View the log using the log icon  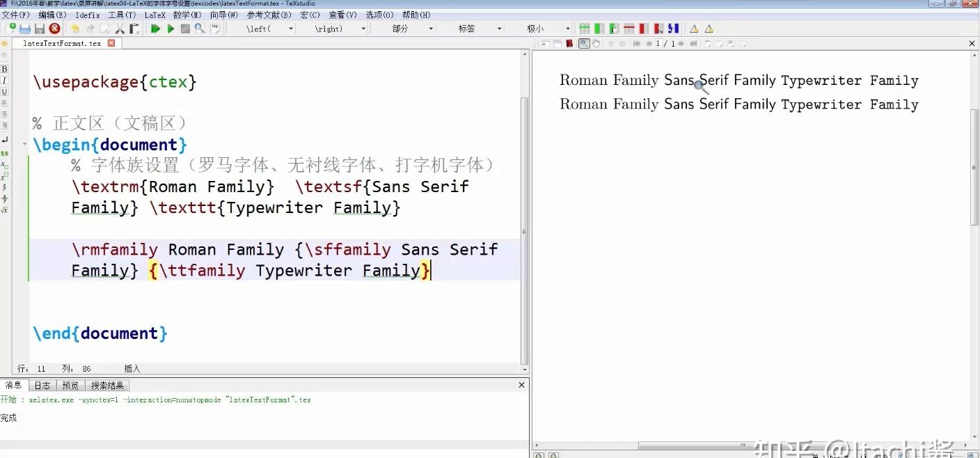click(215, 29)
